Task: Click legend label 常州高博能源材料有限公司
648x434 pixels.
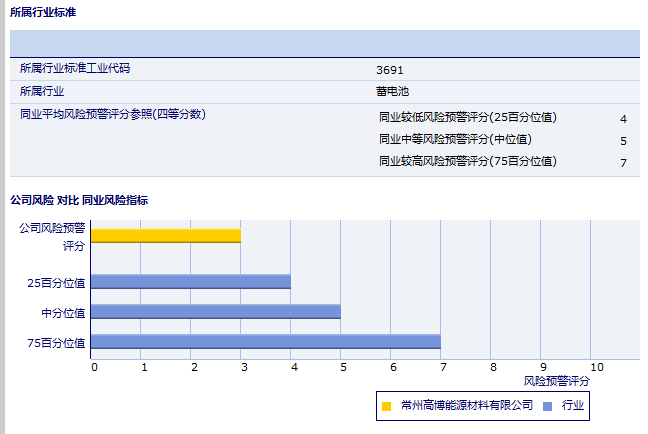Action: click(467, 405)
